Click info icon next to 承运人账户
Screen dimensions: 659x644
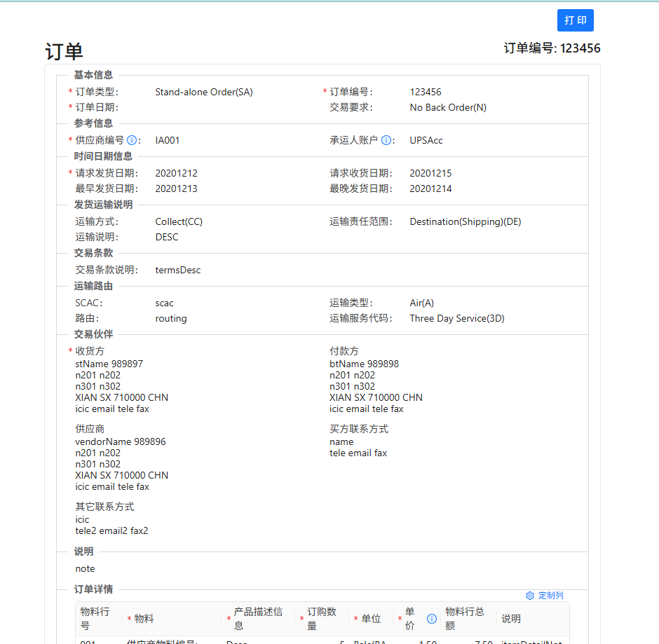point(386,140)
